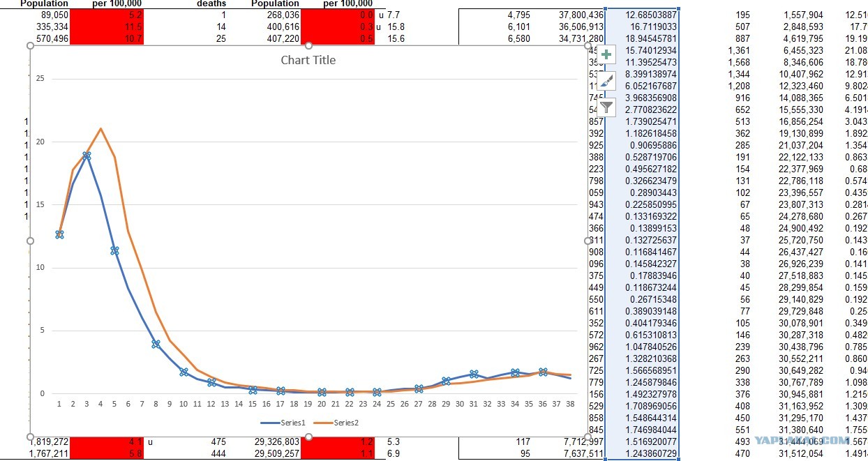Select red cell showing 11.5
The height and width of the screenshot is (461, 868).
click(107, 27)
